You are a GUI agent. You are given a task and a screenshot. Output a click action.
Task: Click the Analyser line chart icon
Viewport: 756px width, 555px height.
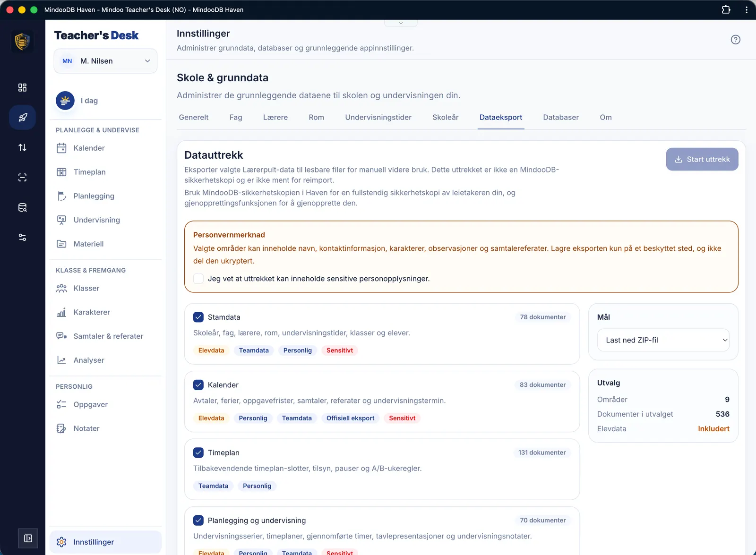pos(61,360)
